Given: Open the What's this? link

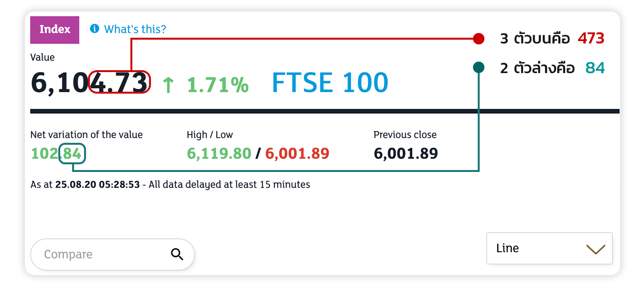Looking at the screenshot, I should pyautogui.click(x=135, y=29).
